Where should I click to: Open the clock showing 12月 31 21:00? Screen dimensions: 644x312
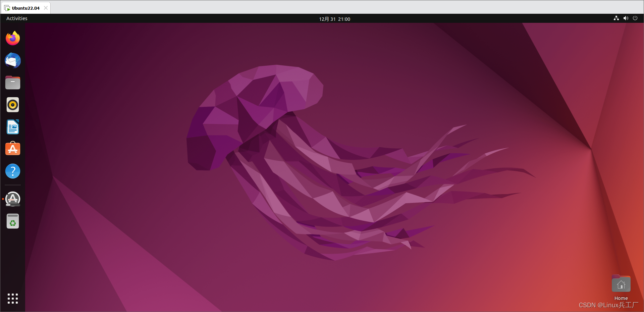point(334,19)
